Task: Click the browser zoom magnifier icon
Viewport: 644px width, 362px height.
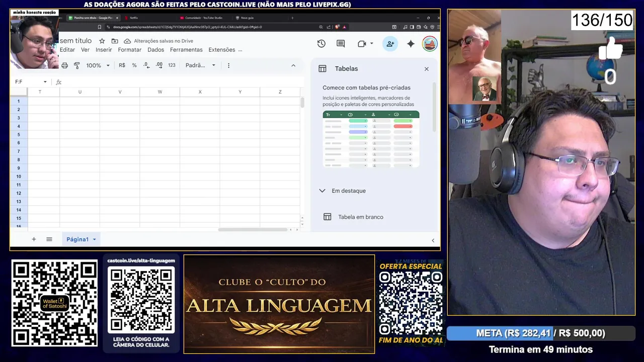Action: 321,27
